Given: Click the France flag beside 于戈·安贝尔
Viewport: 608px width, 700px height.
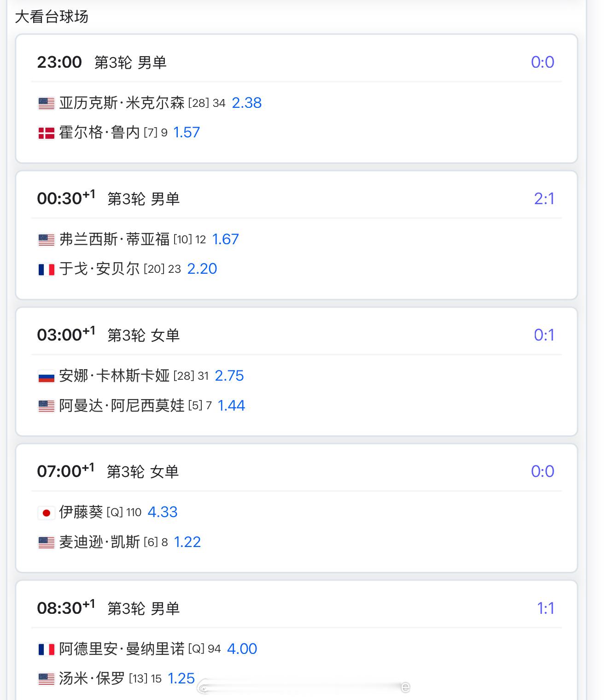Looking at the screenshot, I should click(46, 269).
